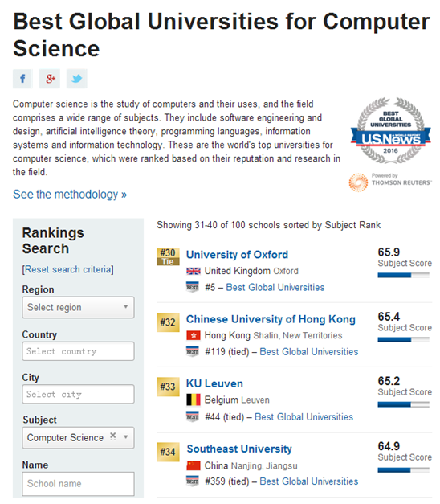Viewport: 440px width, 504px height.
Task: Click the Select city input field
Action: 78,394
